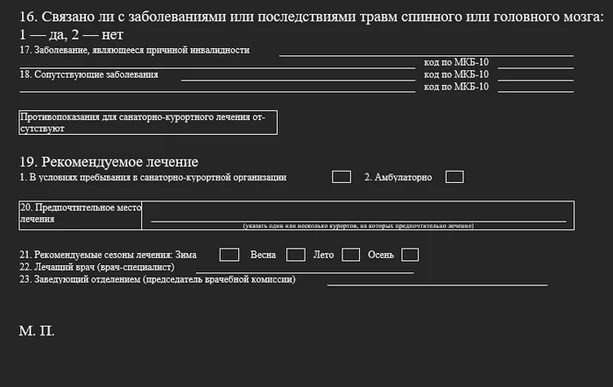Check the Зима season box
Image resolution: width=613 pixels, height=387 pixels.
[x=229, y=254]
